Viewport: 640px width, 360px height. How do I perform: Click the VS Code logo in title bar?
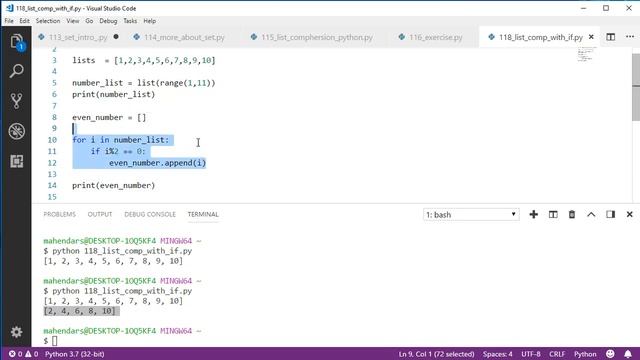[9, 8]
